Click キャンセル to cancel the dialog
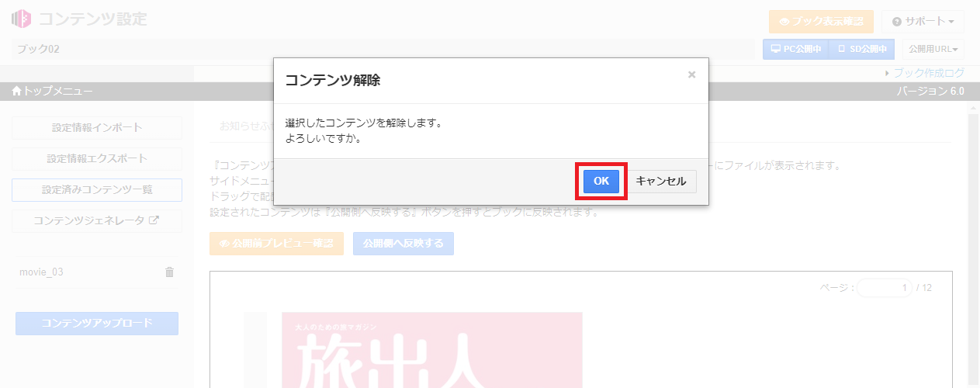Image resolution: width=980 pixels, height=388 pixels. coord(660,181)
